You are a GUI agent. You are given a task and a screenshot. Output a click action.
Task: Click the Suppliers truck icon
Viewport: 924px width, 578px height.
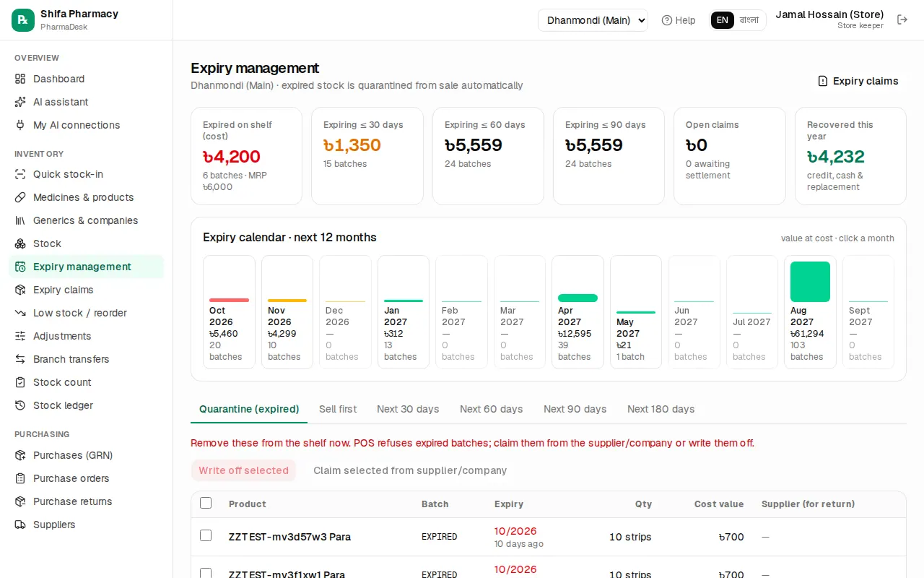coord(20,525)
